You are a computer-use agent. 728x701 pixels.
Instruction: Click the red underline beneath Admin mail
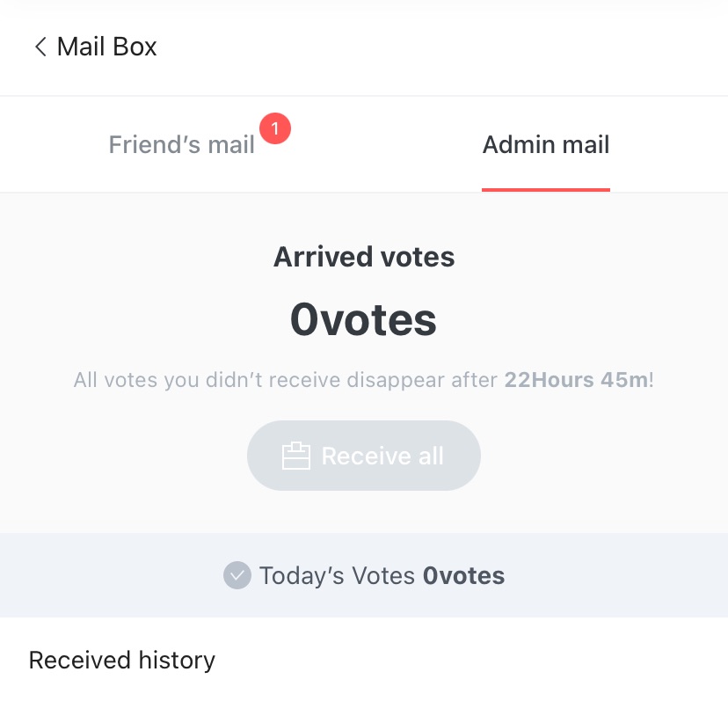(x=545, y=189)
